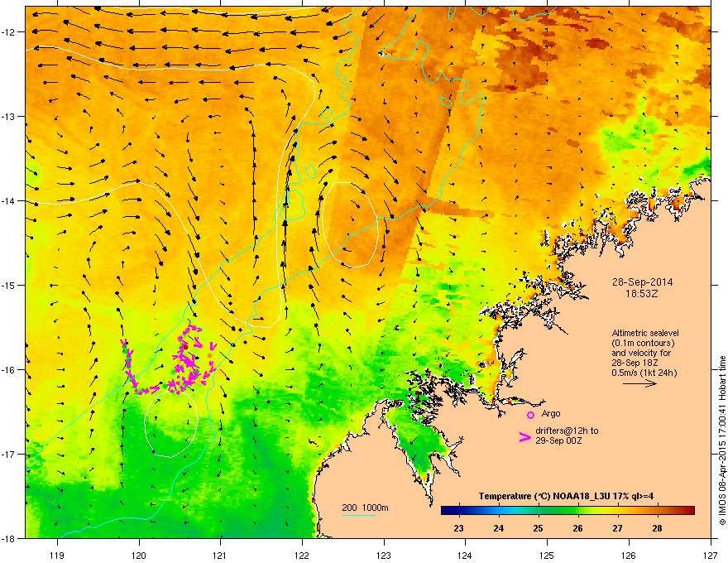Click the cyan 200 1000m depth contour line sample
The image size is (728, 563).
click(x=359, y=515)
